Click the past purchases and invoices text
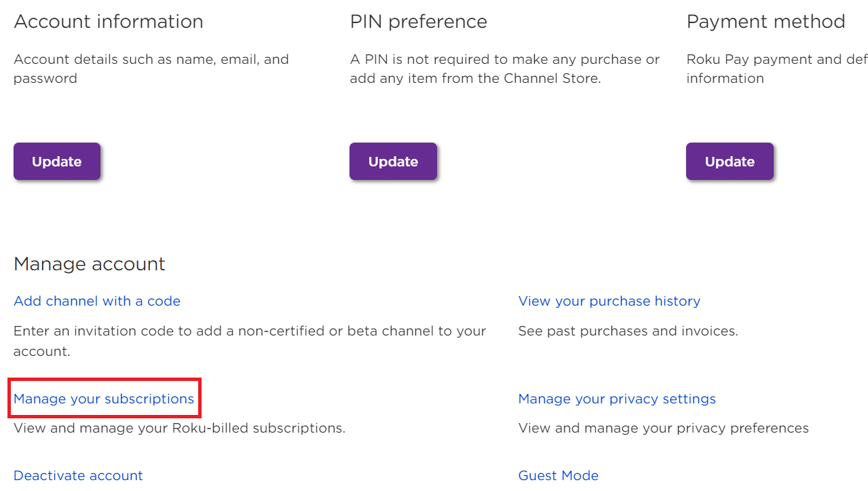Screen dimensions: 868x491 (x=628, y=331)
